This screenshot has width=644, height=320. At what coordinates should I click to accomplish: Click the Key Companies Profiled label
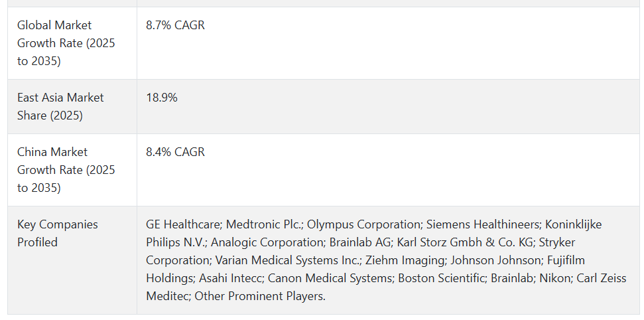tap(58, 233)
